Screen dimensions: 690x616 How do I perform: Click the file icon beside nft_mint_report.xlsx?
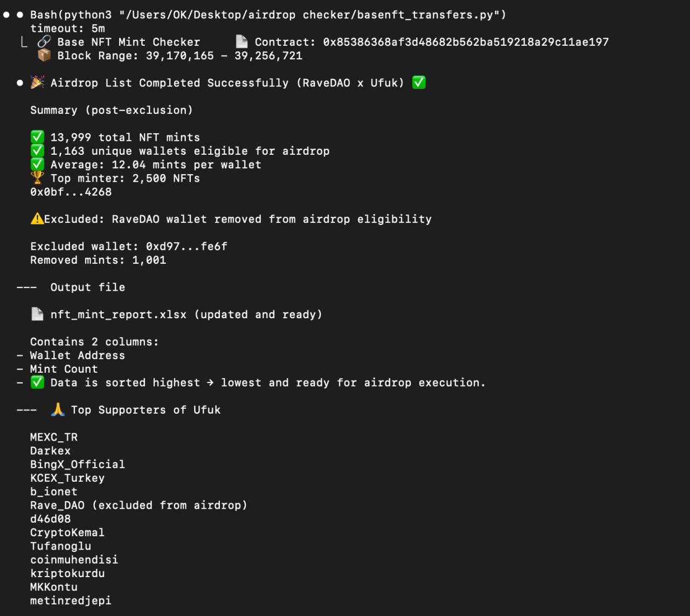click(37, 314)
